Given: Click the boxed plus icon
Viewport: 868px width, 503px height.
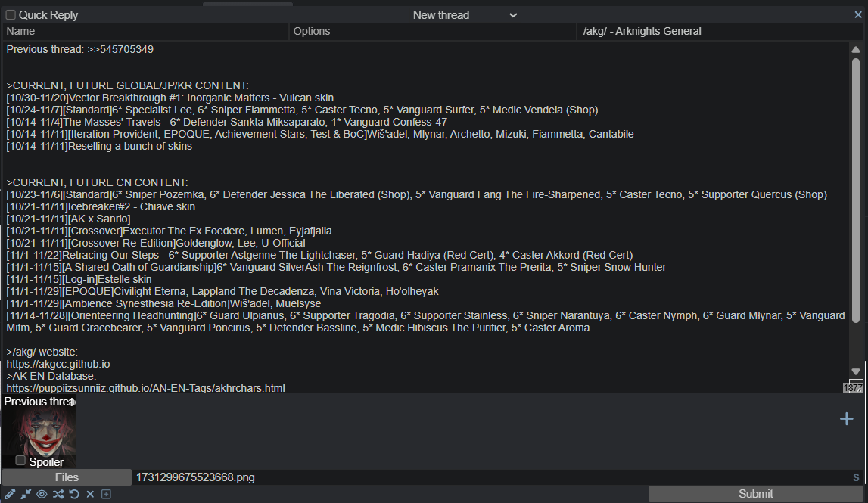Looking at the screenshot, I should click(x=106, y=494).
